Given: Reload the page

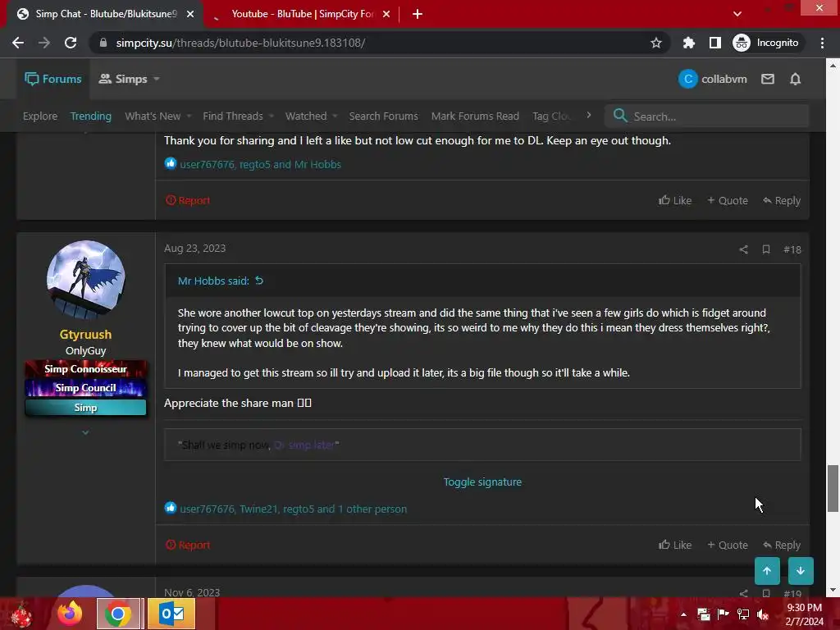Looking at the screenshot, I should 71,43.
